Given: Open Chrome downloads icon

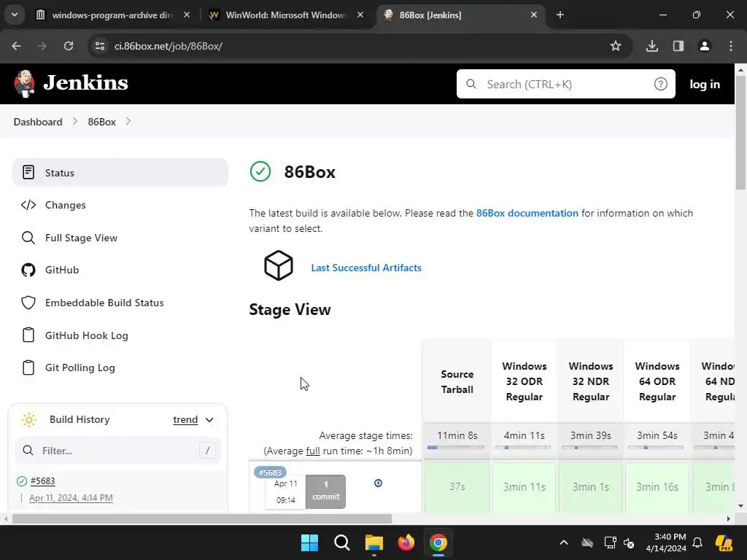Looking at the screenshot, I should 652,46.
